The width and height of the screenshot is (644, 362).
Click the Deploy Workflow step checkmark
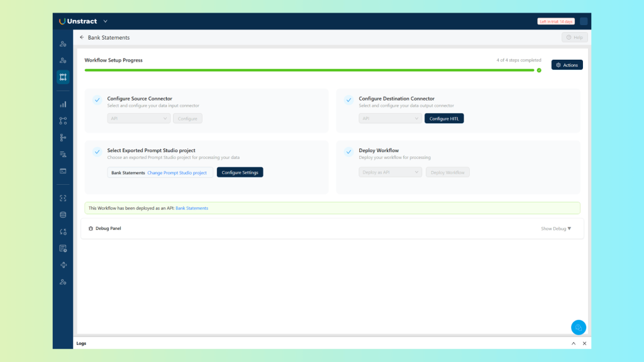click(x=348, y=152)
